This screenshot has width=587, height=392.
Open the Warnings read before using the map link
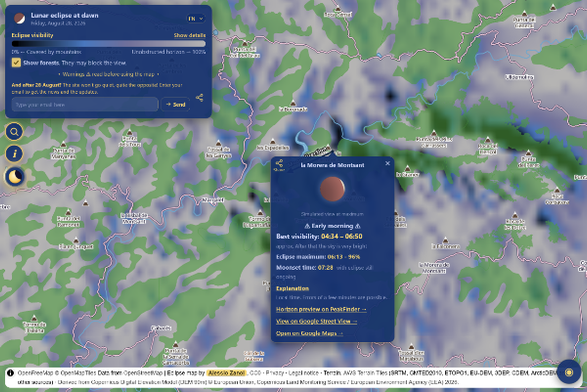(109, 74)
